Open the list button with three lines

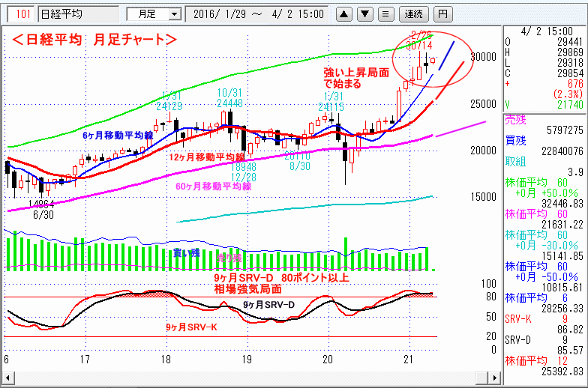pos(385,13)
